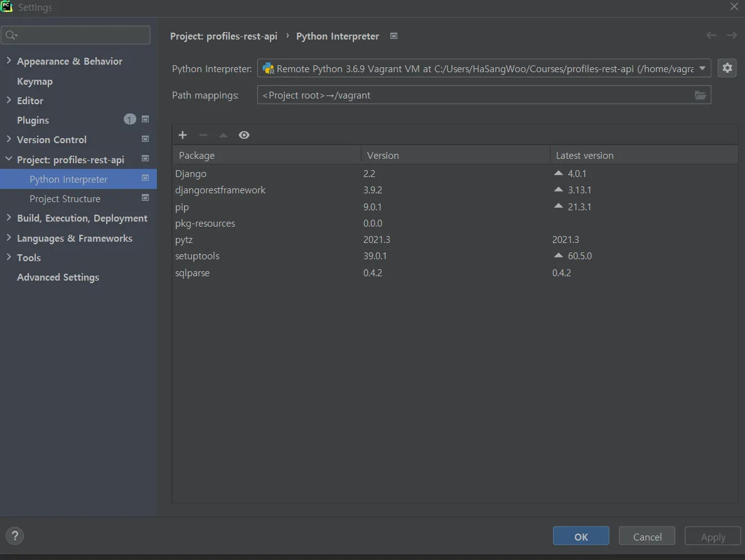This screenshot has height=560, width=745.
Task: Click the add package plus icon
Action: (x=183, y=135)
